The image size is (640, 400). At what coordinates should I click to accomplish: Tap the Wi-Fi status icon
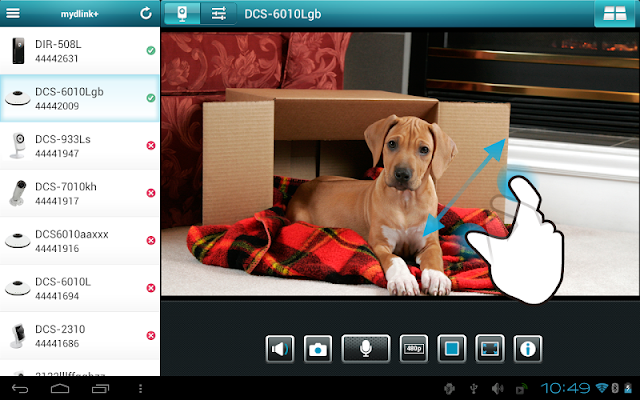[x=602, y=388]
